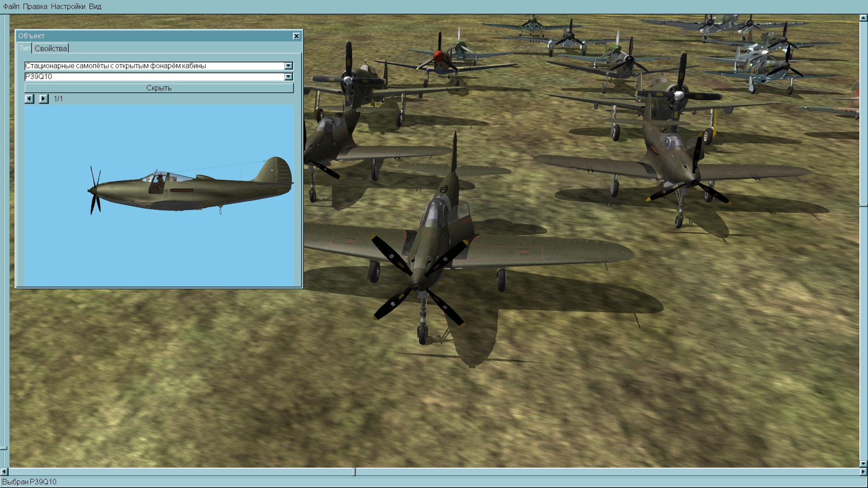
Task: Open the Настройки menu
Action: pyautogui.click(x=68, y=6)
